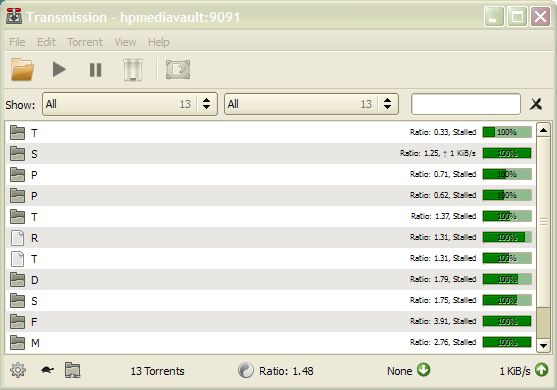Viewport: 557px width, 390px height.
Task: Click folder icon of torrent with ratio 1.37
Action: 17,216
